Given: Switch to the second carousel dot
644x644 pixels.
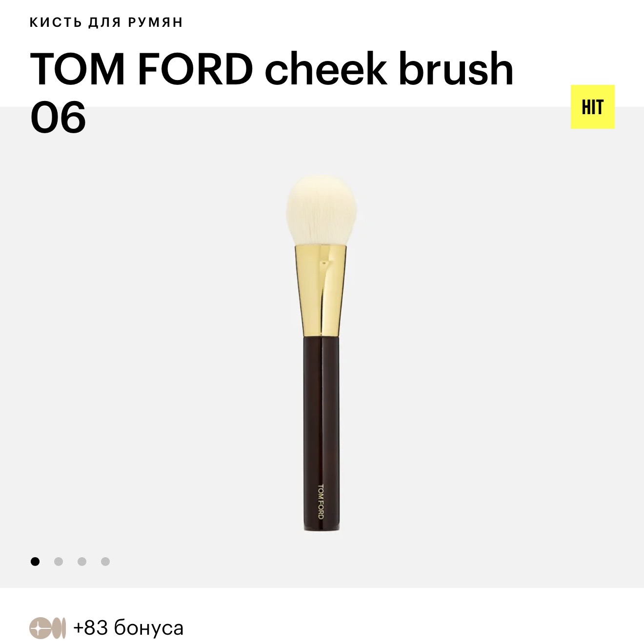Looking at the screenshot, I should pyautogui.click(x=59, y=562).
